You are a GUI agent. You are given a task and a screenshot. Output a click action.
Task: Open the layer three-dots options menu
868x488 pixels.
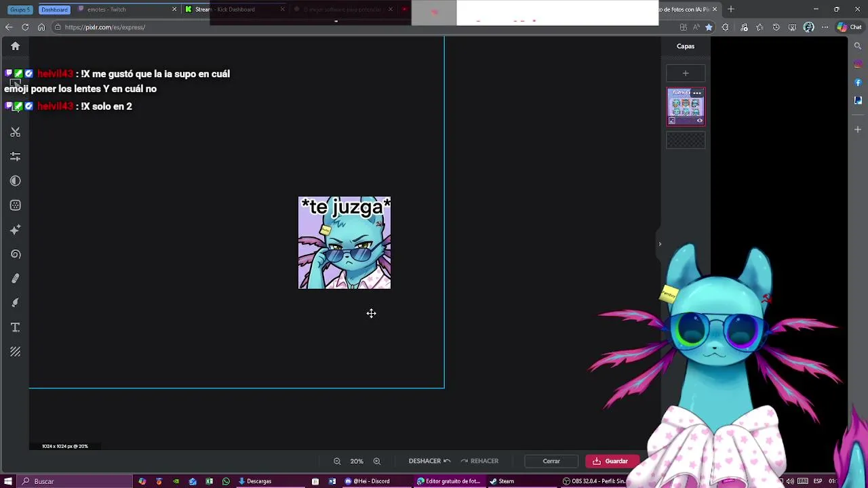(697, 93)
